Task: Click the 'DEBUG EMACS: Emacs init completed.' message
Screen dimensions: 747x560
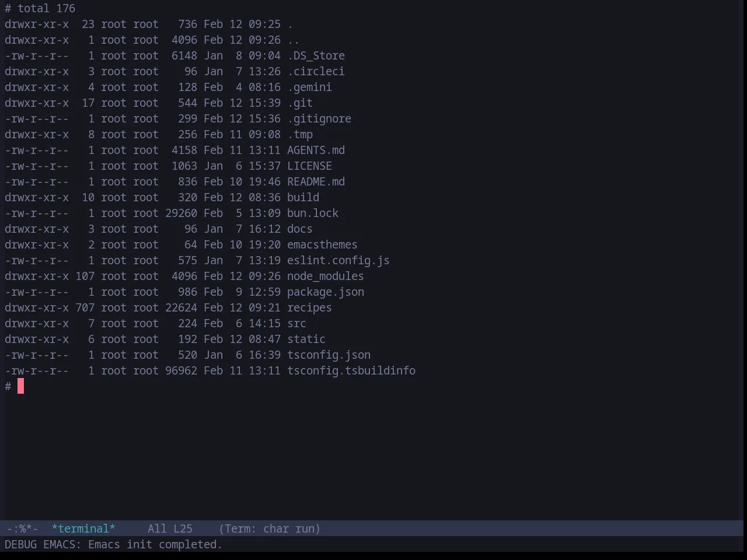Action: coord(113,544)
